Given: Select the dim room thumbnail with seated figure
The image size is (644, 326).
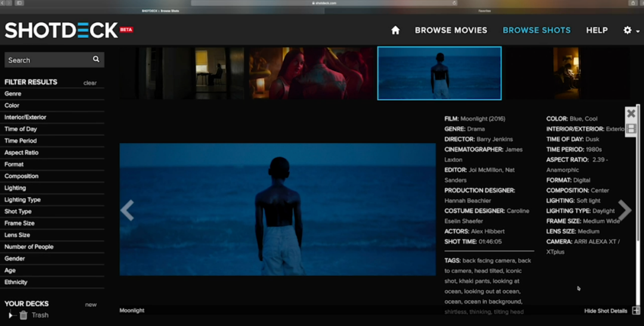Looking at the screenshot, I should pos(183,73).
